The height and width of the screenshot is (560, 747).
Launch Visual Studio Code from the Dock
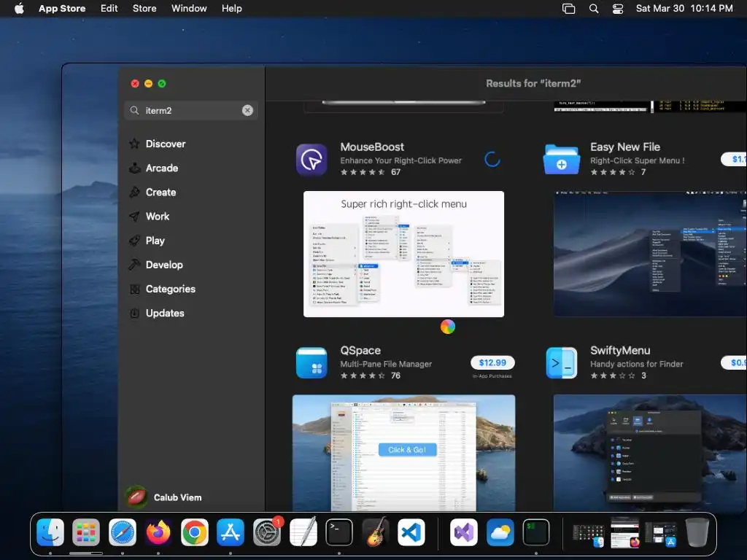[x=411, y=532]
